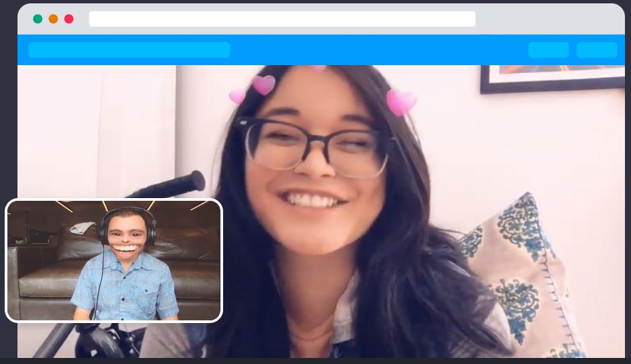Open the self-view video thumbnail with headphones man

[x=114, y=260]
